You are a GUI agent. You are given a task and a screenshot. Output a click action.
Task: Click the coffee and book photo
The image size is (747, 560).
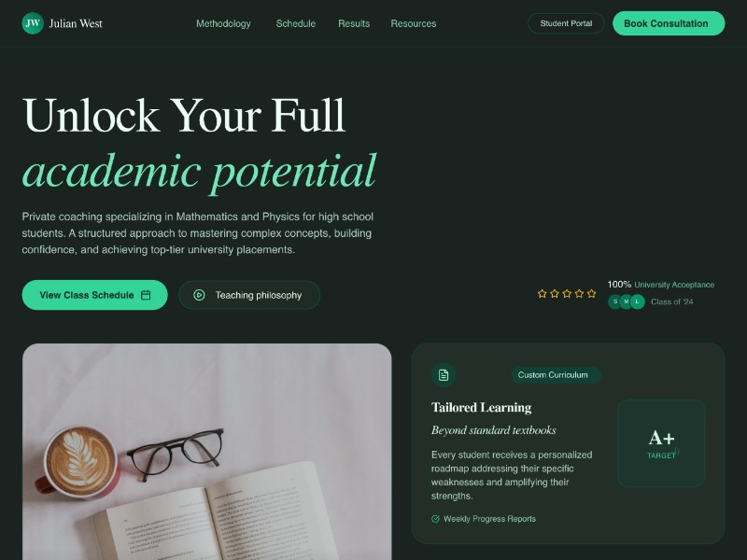(x=206, y=452)
